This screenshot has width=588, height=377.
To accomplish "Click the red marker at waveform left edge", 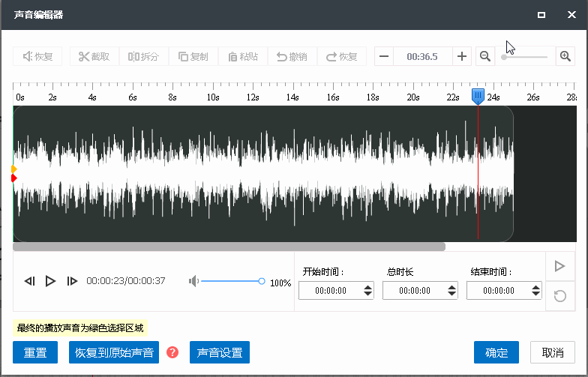I will [x=13, y=178].
